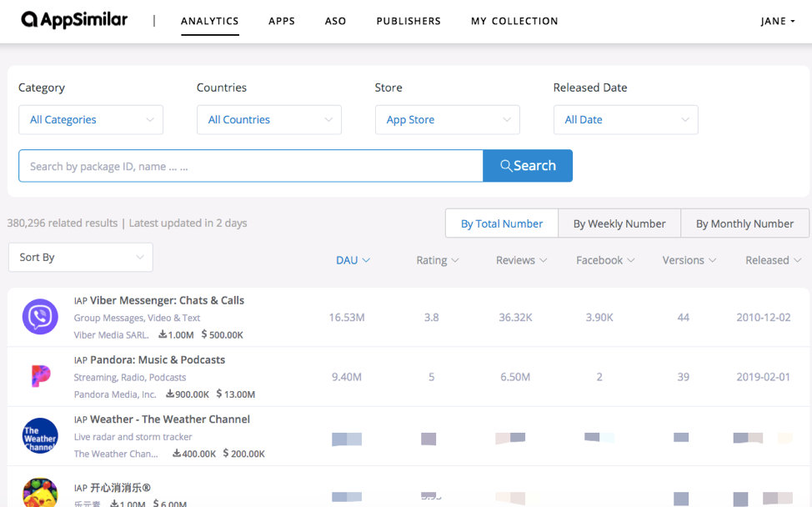Switch to By Monthly Number view

(744, 223)
